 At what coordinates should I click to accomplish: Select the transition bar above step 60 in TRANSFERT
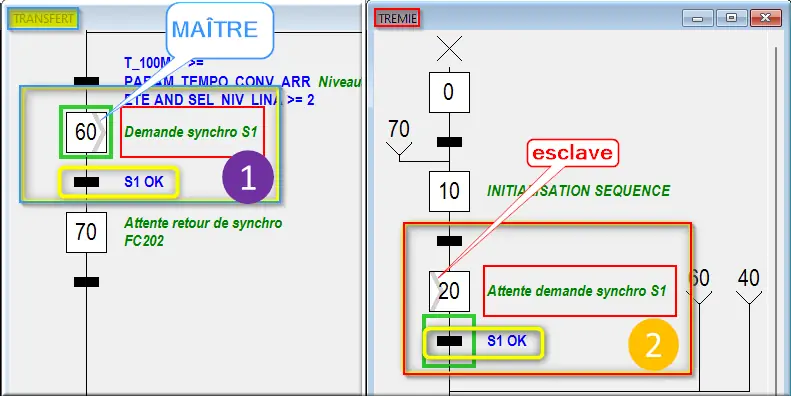(x=86, y=81)
